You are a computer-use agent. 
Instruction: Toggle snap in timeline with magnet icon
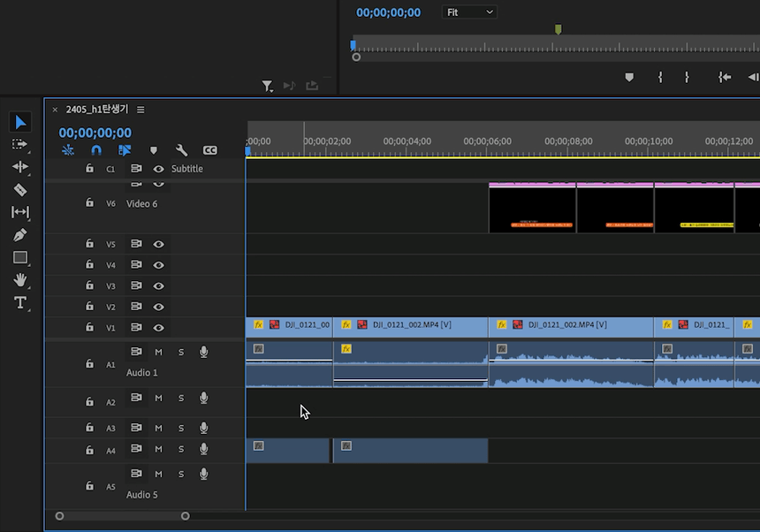click(x=96, y=150)
